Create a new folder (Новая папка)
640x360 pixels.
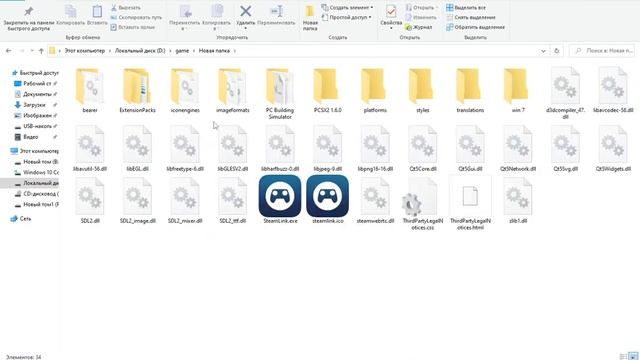(310, 18)
